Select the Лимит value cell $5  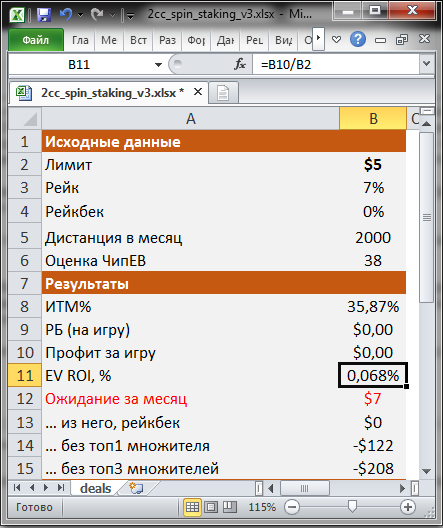coord(373,165)
